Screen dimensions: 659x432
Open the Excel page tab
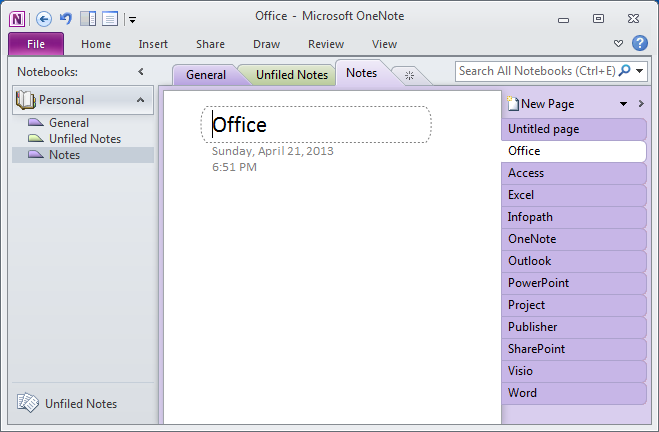[x=574, y=195]
